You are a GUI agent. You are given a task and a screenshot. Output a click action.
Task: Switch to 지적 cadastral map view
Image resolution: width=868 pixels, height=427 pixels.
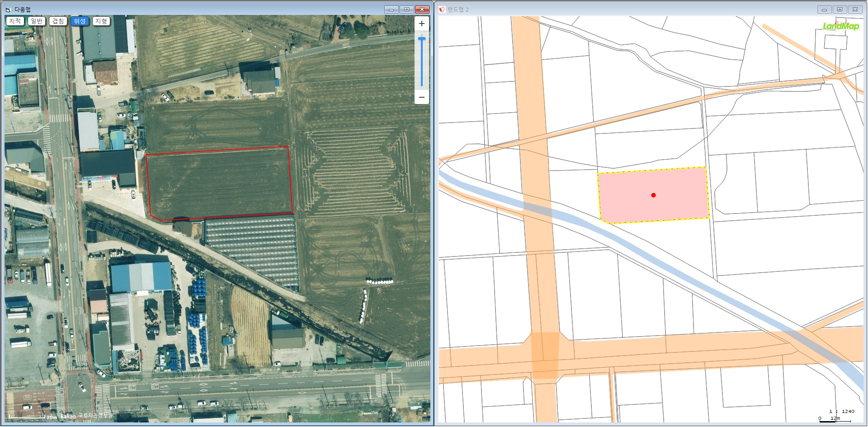pos(15,21)
